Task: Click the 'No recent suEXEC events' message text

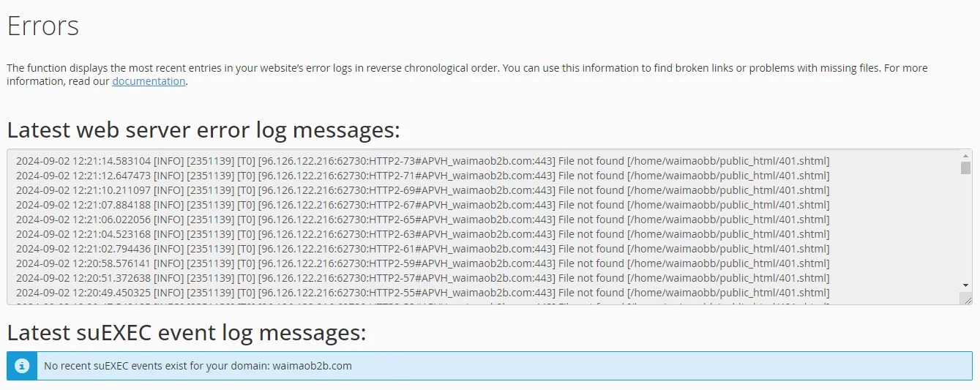Action: pyautogui.click(x=198, y=366)
